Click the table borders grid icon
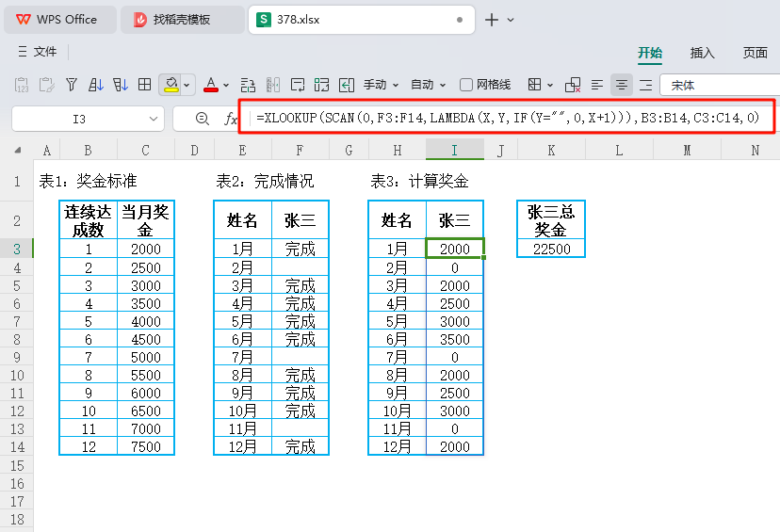This screenshot has height=532, width=780. (x=144, y=85)
